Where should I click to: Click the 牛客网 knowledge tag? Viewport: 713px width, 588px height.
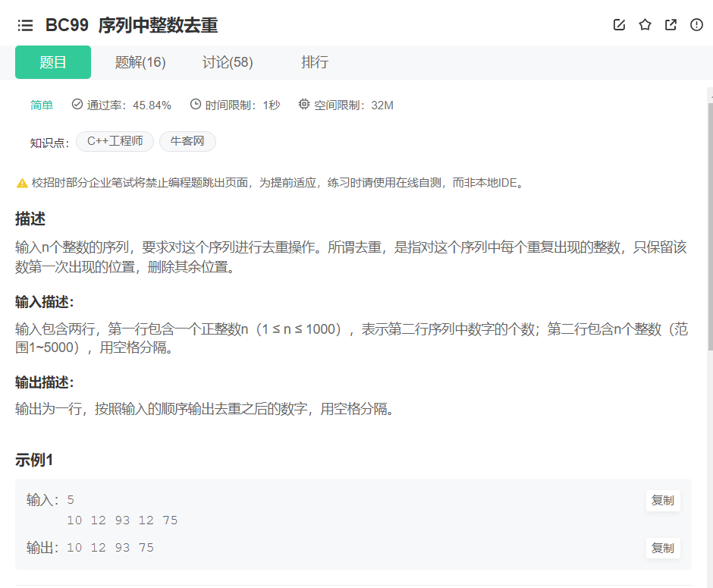(x=187, y=142)
